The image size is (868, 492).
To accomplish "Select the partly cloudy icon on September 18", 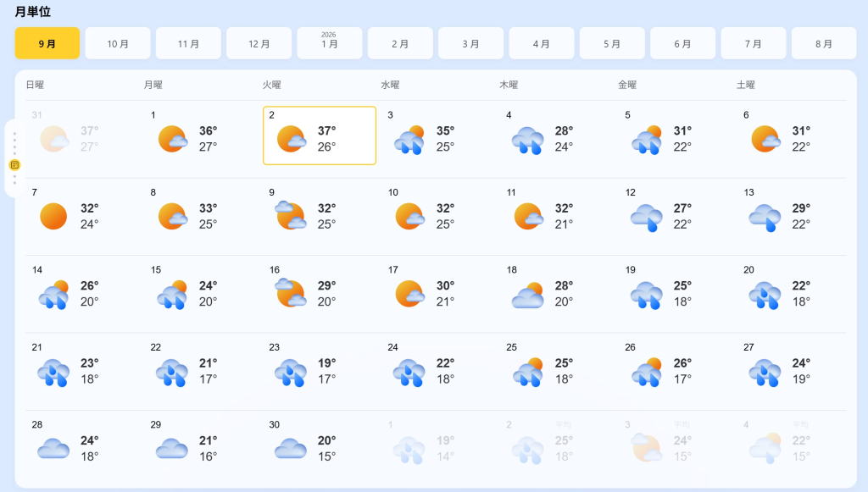I will 527,295.
